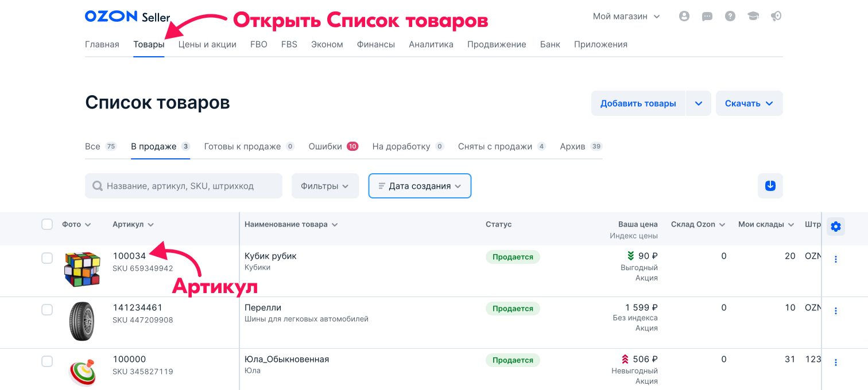Open the Товары menu item
The width and height of the screenshot is (868, 390).
click(149, 44)
